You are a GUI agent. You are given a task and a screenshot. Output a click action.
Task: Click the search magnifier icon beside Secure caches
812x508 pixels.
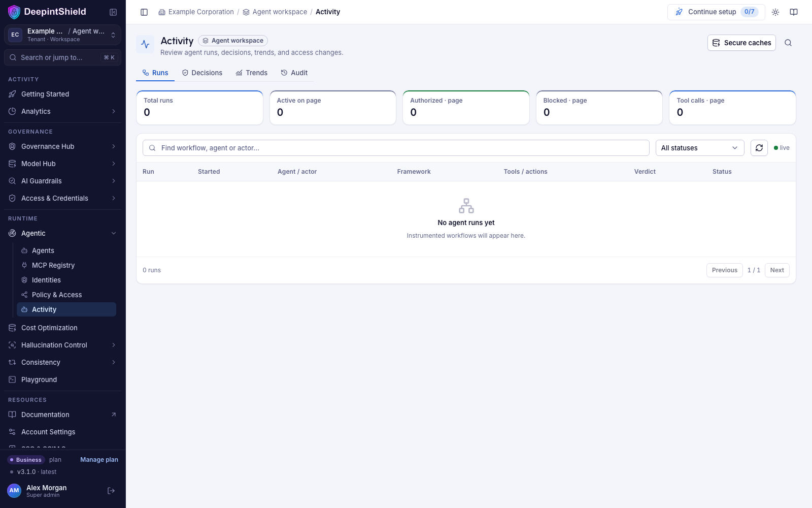788,43
